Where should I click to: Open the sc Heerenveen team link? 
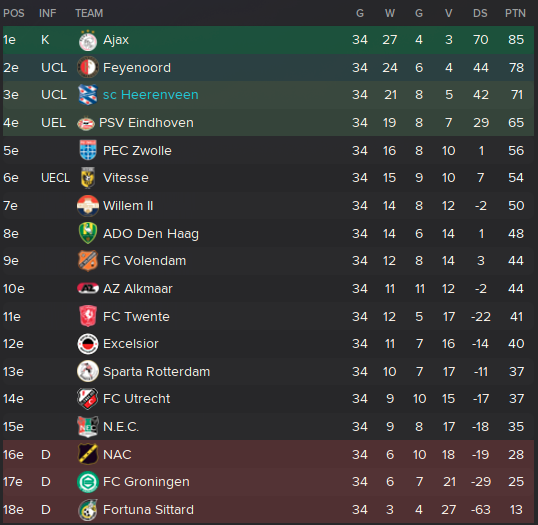pos(151,95)
